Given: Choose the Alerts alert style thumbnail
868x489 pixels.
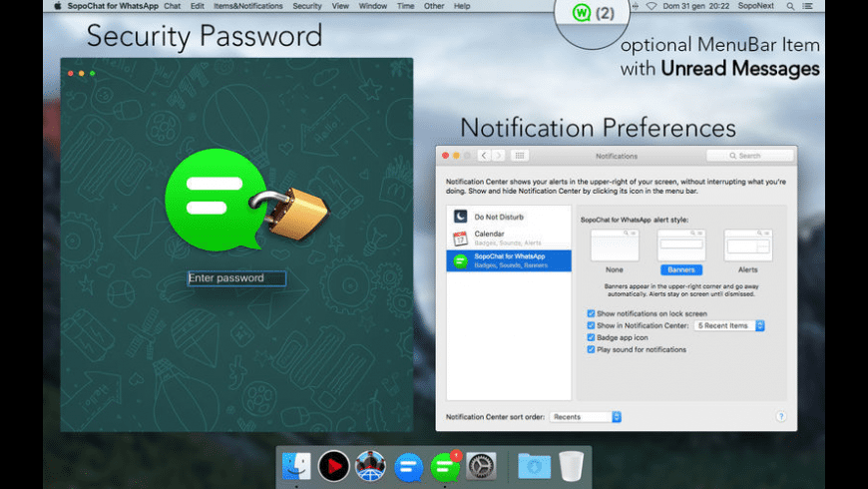Looking at the screenshot, I should click(748, 245).
